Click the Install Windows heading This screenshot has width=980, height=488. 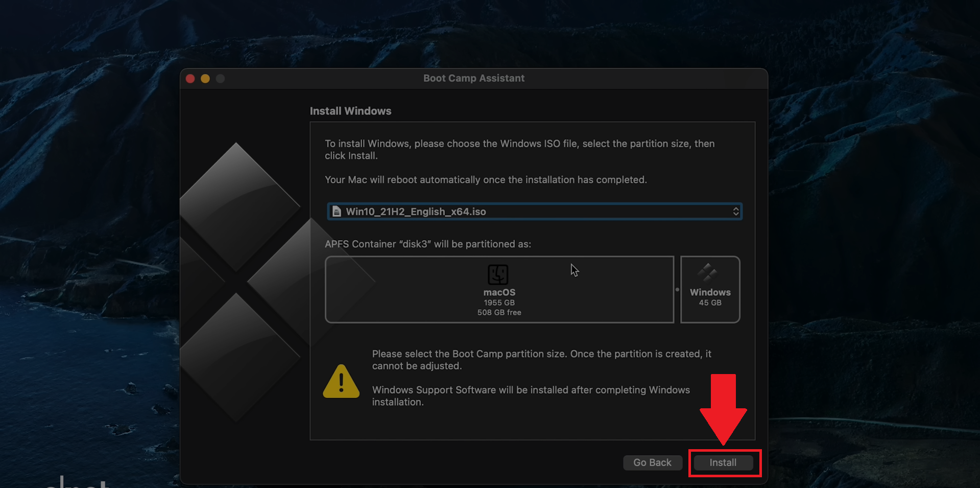pos(350,111)
